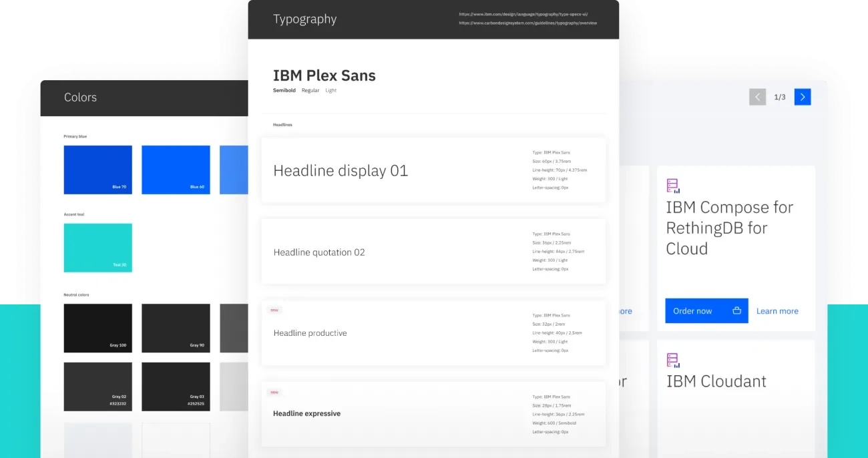Click the IBM Cloudant card title
The image size is (868, 458).
[716, 381]
